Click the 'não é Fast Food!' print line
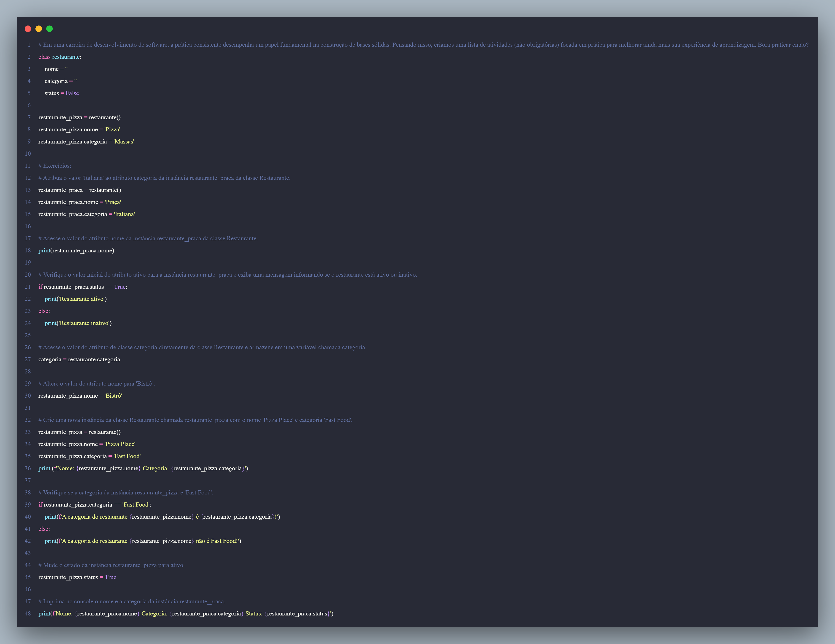 click(x=143, y=541)
